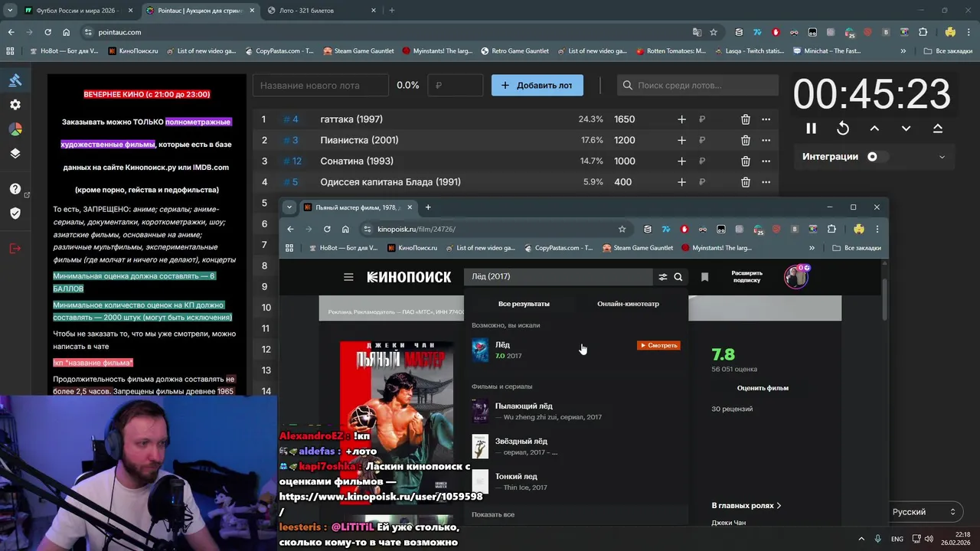Click the Смотреть button for Лёд
The height and width of the screenshot is (551, 980).
click(658, 346)
